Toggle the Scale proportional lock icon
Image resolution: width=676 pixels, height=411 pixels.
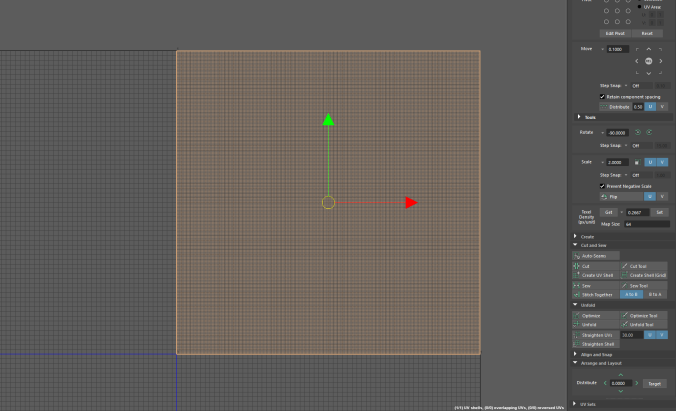[x=637, y=162]
